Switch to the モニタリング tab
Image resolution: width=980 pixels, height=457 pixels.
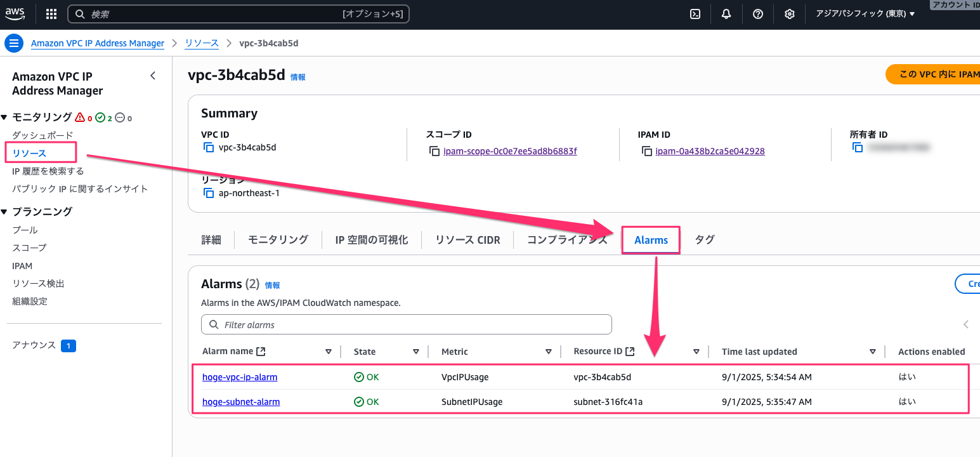coord(278,240)
